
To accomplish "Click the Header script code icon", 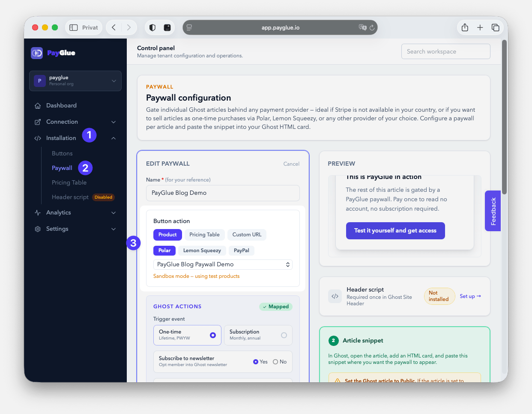I will 335,296.
